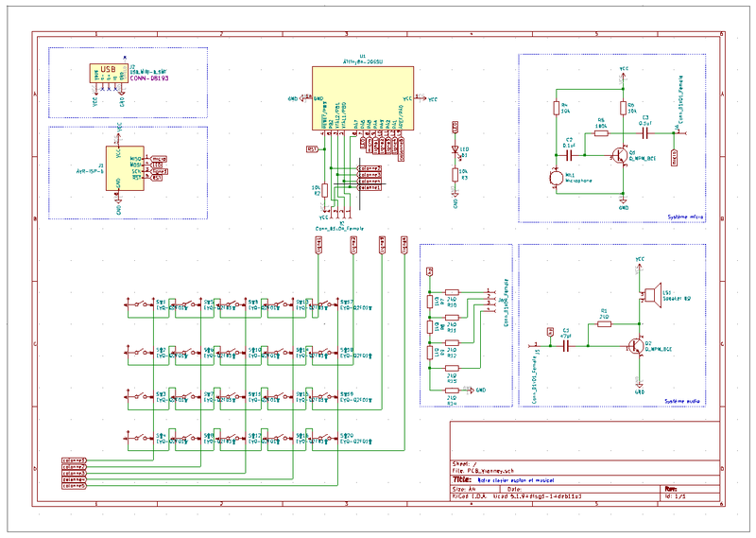Select the C3 47uF capacitor in audio section
This screenshot has width=756, height=538.
click(566, 346)
